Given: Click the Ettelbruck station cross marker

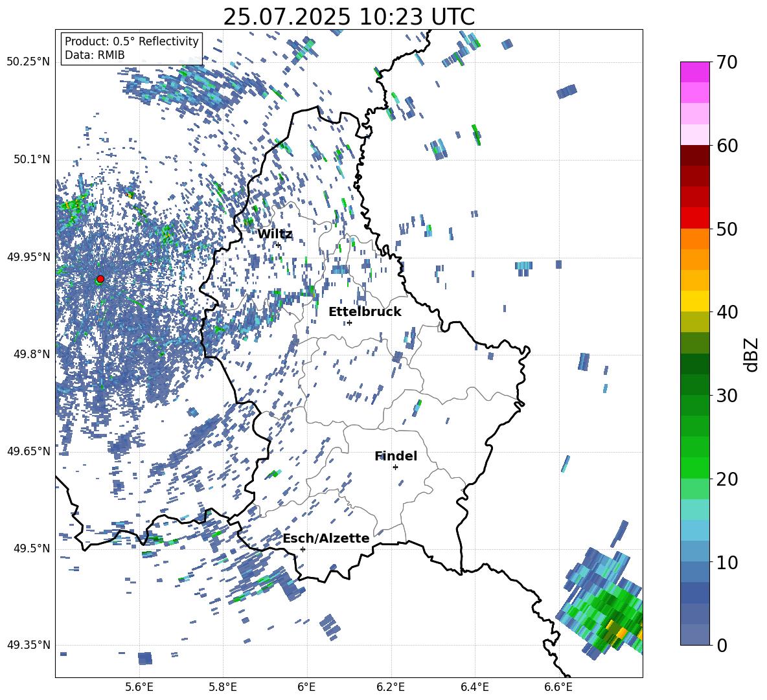Looking at the screenshot, I should pyautogui.click(x=349, y=322).
